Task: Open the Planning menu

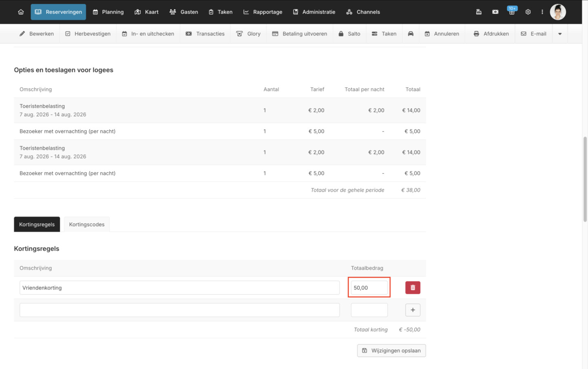Action: [108, 12]
